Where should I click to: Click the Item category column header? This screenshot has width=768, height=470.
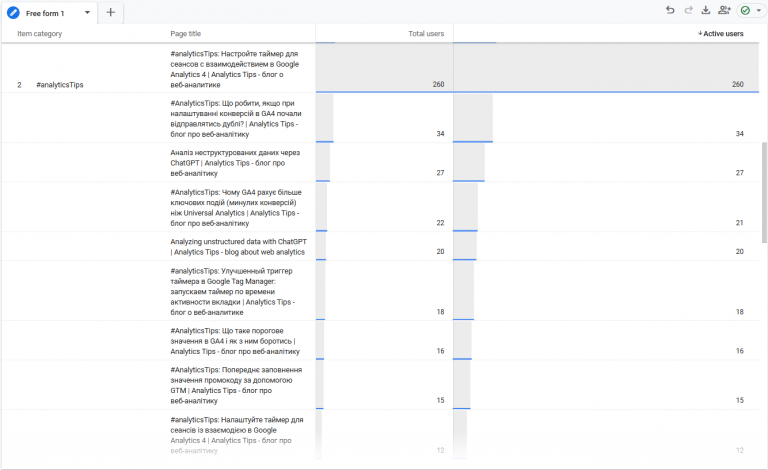(x=40, y=34)
